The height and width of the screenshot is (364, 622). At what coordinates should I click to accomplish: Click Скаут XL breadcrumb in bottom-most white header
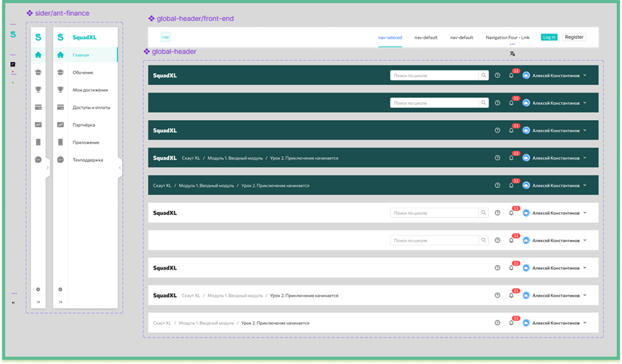pos(162,323)
